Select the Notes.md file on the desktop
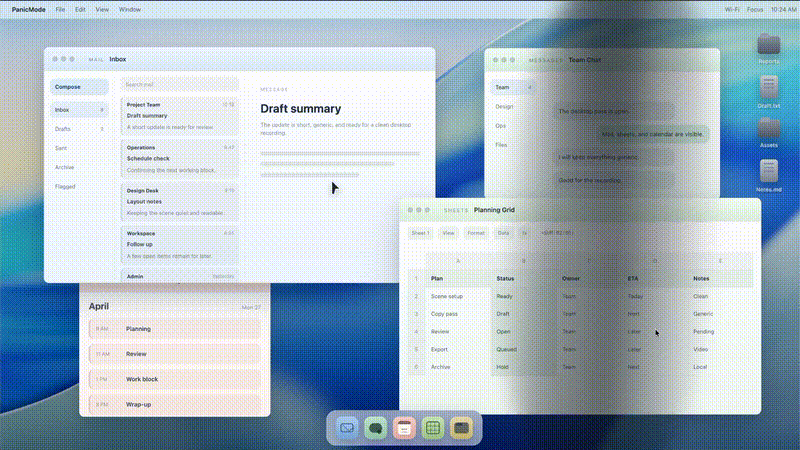Screen dimensions: 800x450 point(768,176)
